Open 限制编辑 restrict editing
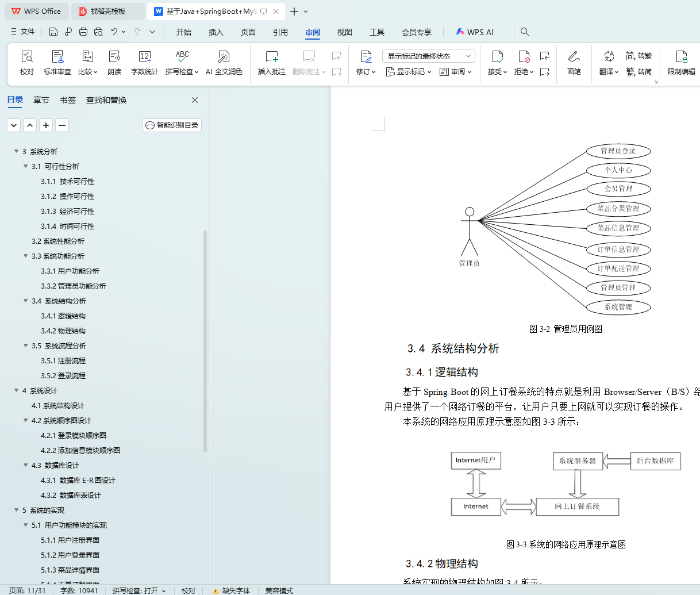The height and width of the screenshot is (595, 700). tap(682, 63)
